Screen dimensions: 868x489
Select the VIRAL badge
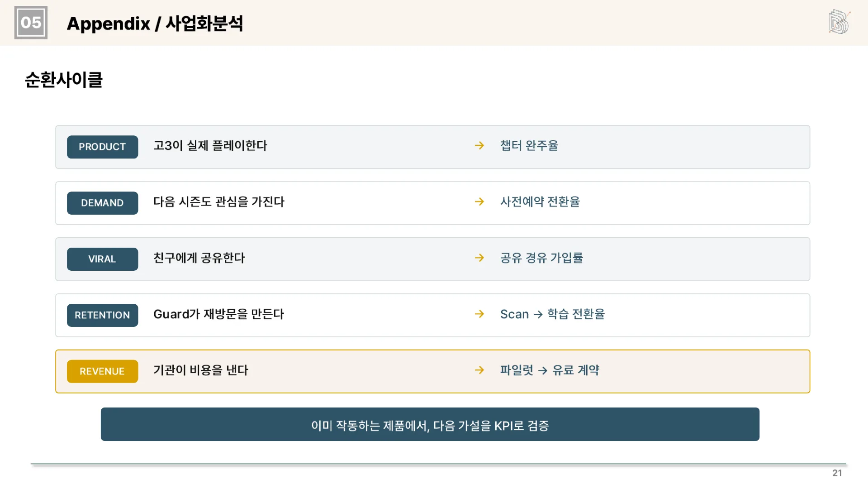102,259
